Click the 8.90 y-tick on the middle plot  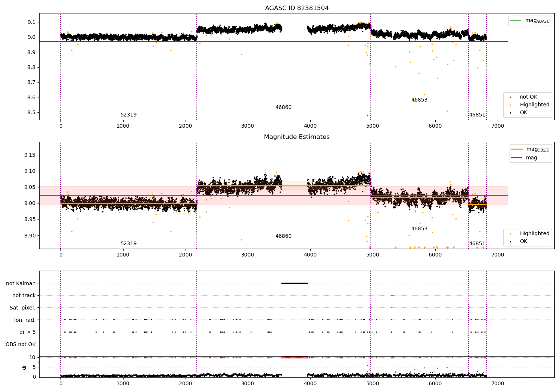coord(30,236)
